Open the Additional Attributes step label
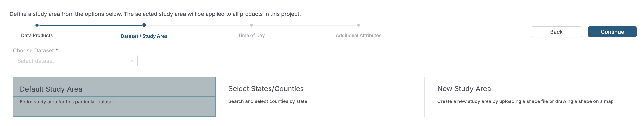 [358, 35]
